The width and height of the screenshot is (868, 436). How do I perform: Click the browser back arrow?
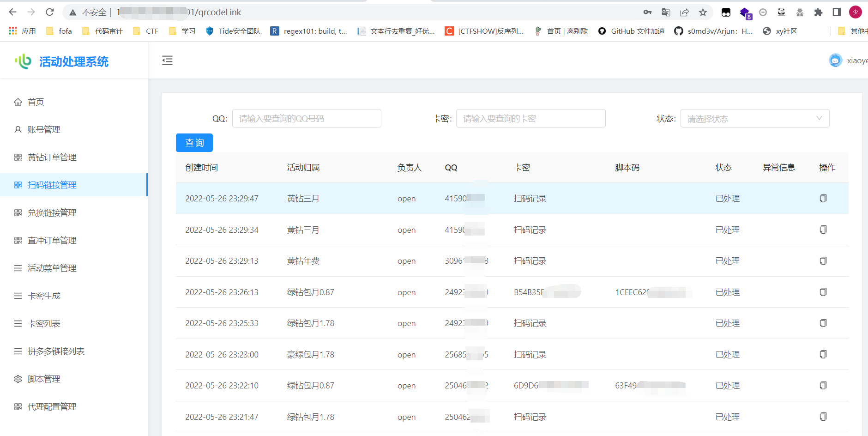(13, 12)
